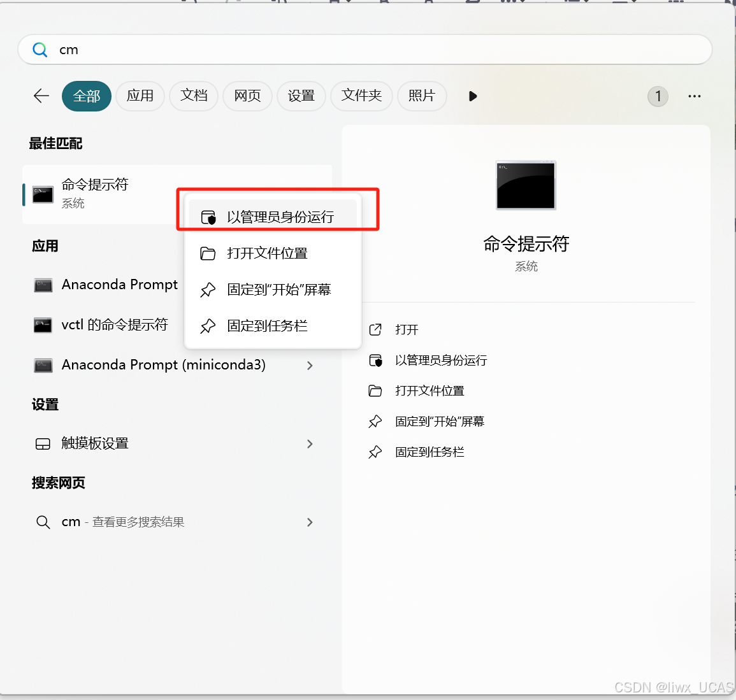The height and width of the screenshot is (700, 736).
Task: Switch to the 文件夹 filter tab
Action: [361, 96]
